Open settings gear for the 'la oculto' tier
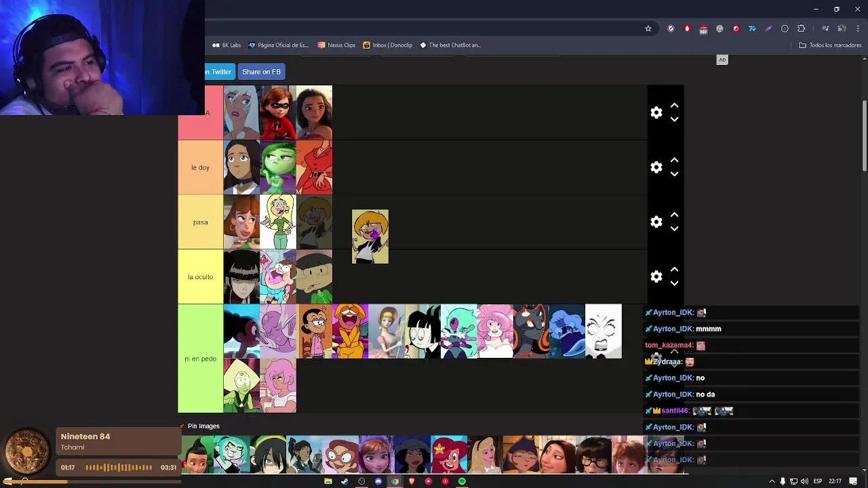868x488 pixels. 656,277
